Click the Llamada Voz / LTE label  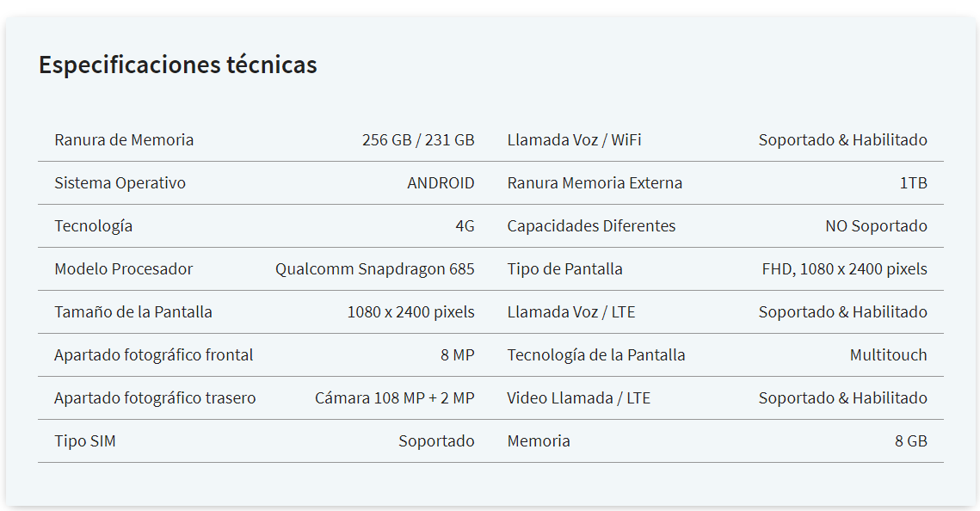(x=570, y=312)
